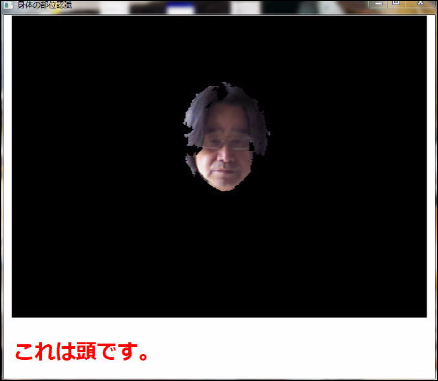
Task: Close the window
Action: (x=420, y=4)
